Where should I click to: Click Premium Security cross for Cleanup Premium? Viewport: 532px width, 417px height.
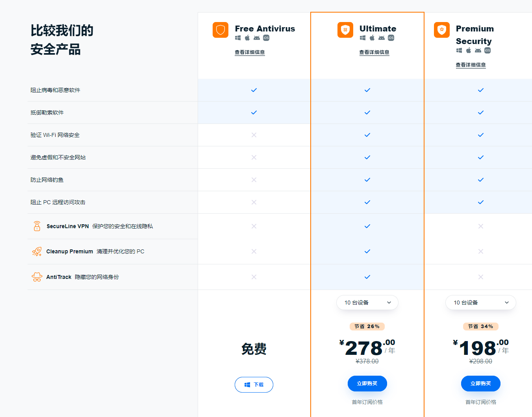point(481,251)
